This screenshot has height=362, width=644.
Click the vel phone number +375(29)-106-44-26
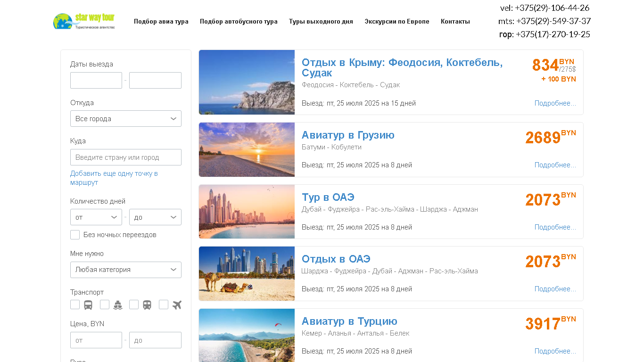[552, 8]
